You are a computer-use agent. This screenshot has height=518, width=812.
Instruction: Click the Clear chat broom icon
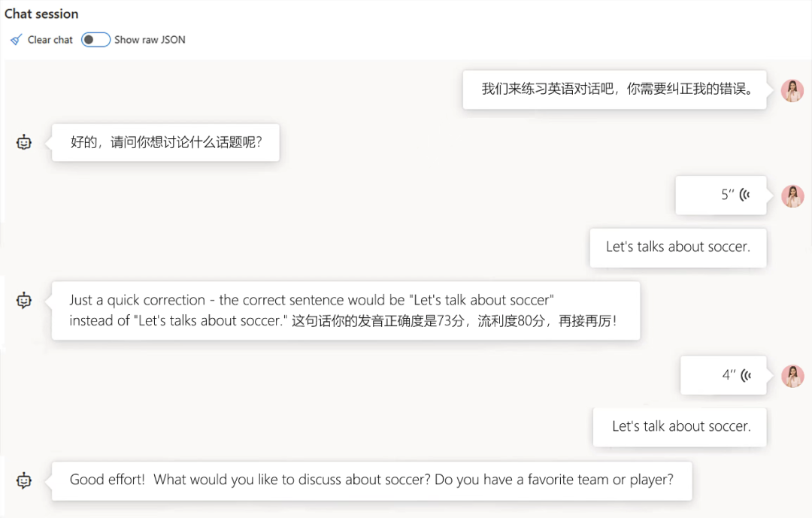click(17, 40)
